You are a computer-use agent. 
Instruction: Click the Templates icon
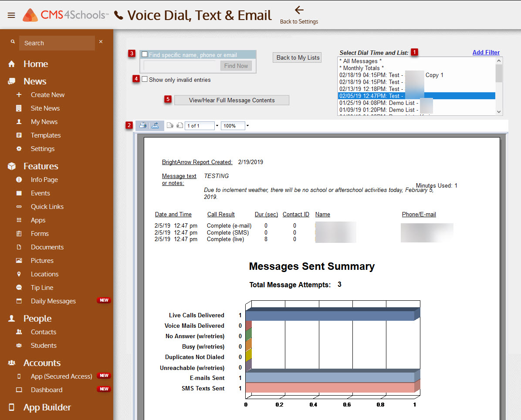pos(19,135)
